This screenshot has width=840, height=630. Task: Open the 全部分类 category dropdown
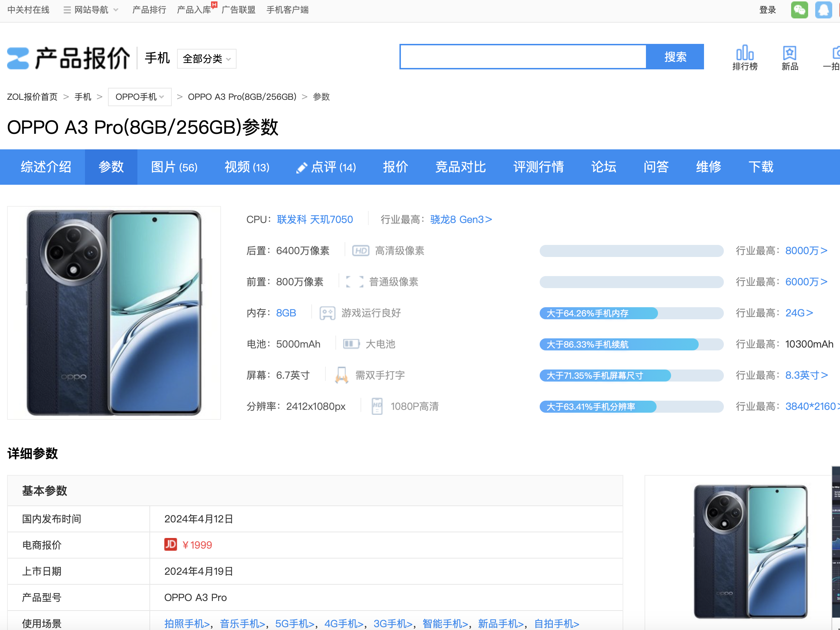(x=206, y=59)
